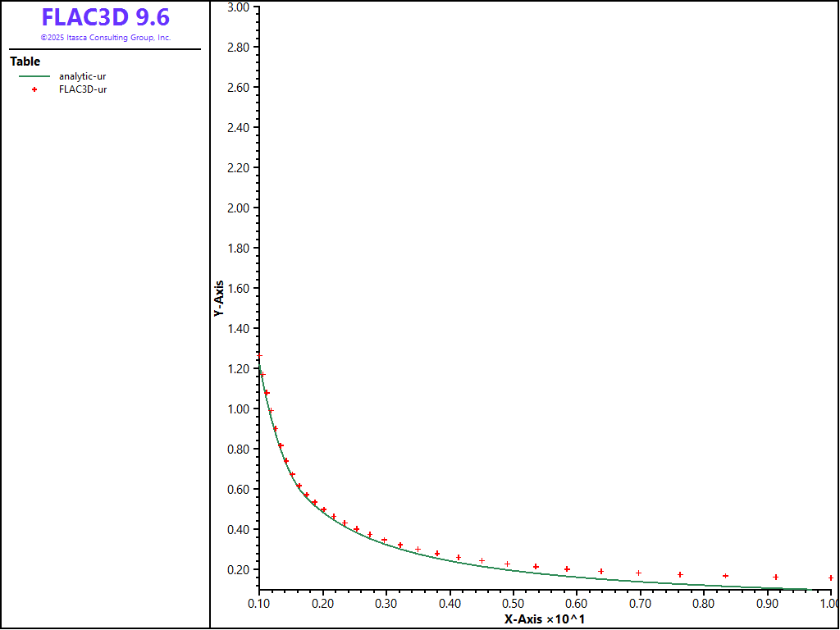The height and width of the screenshot is (630, 840).
Task: Select the vertical Y-Axis title label
Action: 218,299
